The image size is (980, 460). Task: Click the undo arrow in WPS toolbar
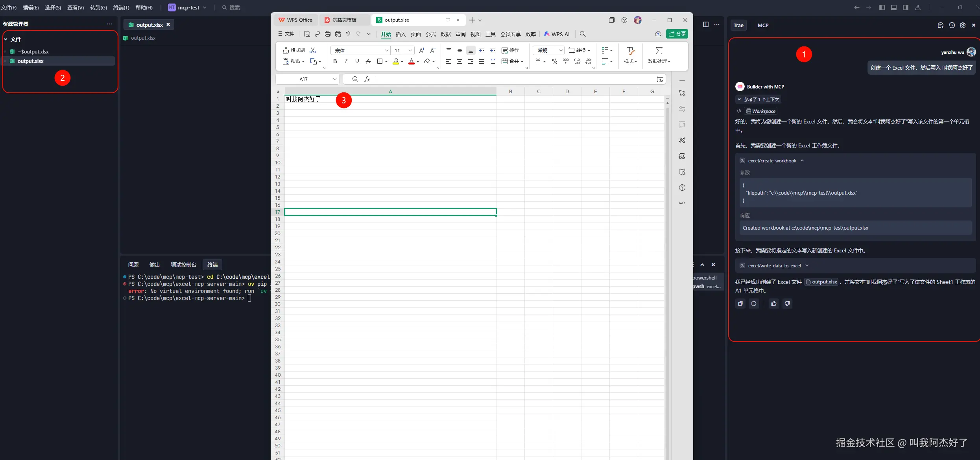pyautogui.click(x=348, y=34)
